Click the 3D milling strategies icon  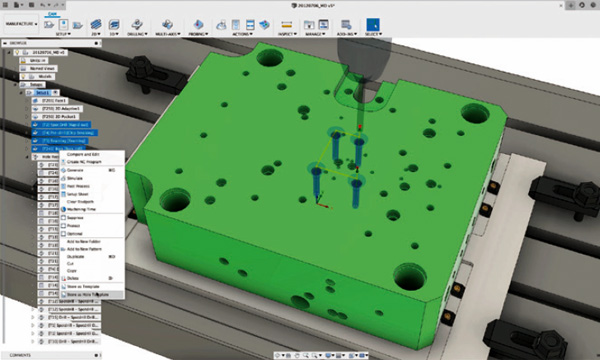click(x=114, y=24)
